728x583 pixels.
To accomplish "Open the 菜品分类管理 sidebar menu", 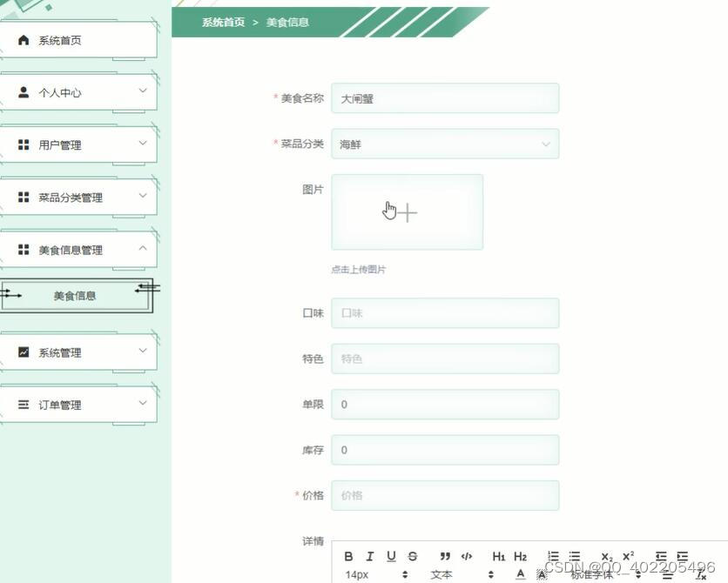I will point(78,198).
